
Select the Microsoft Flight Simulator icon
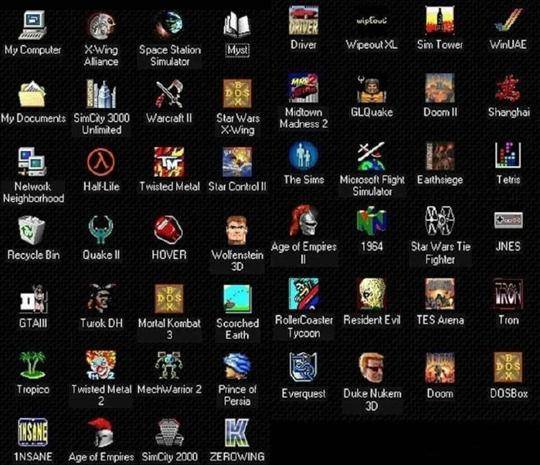[x=372, y=156]
